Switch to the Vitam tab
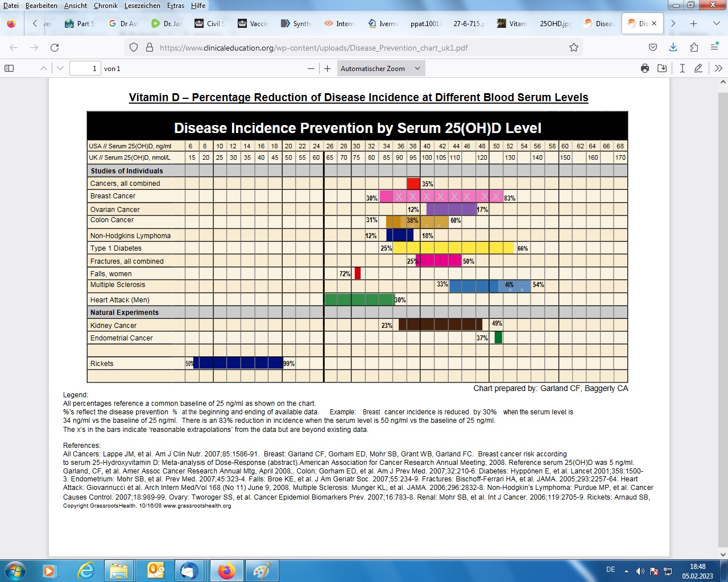Screen dimensions: 728x582 click(513, 24)
